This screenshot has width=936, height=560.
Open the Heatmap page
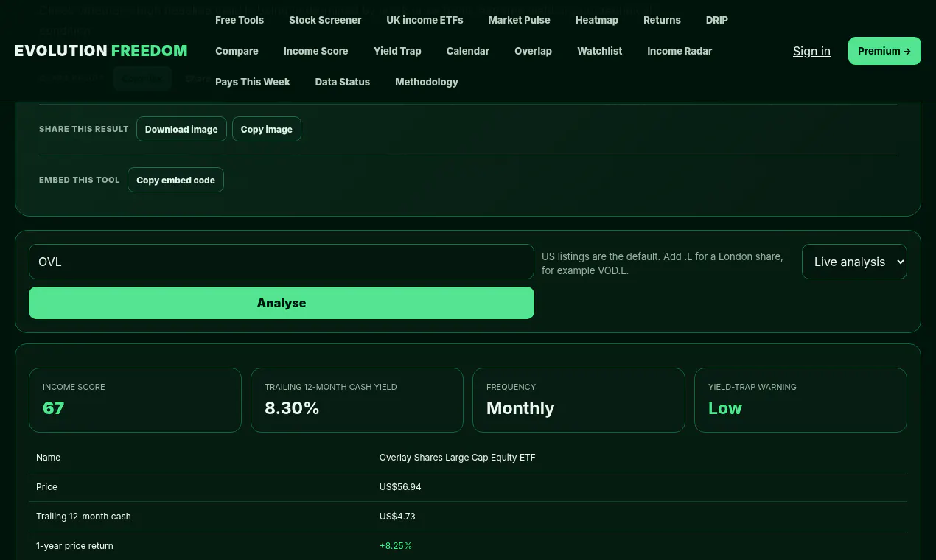point(597,20)
